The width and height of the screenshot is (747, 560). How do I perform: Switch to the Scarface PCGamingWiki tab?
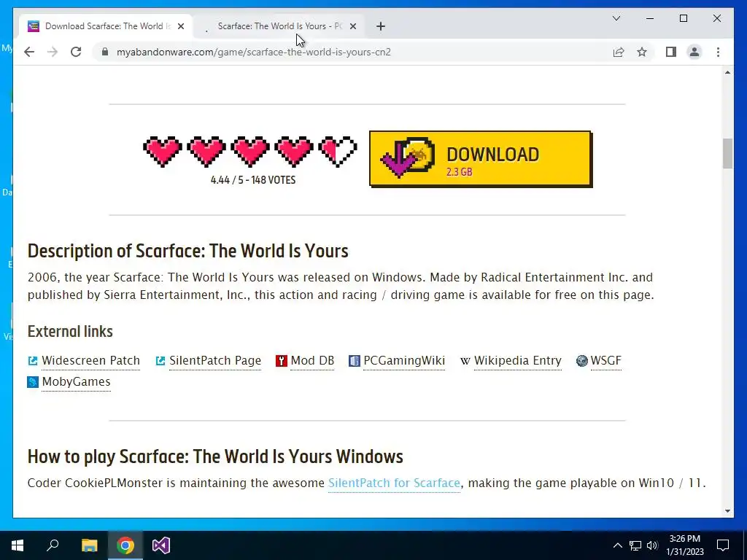point(281,26)
